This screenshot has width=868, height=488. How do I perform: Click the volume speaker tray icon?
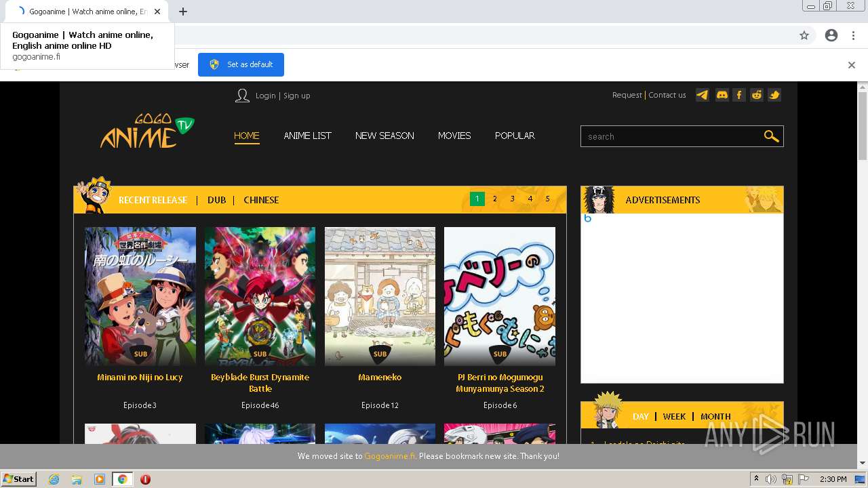[771, 479]
